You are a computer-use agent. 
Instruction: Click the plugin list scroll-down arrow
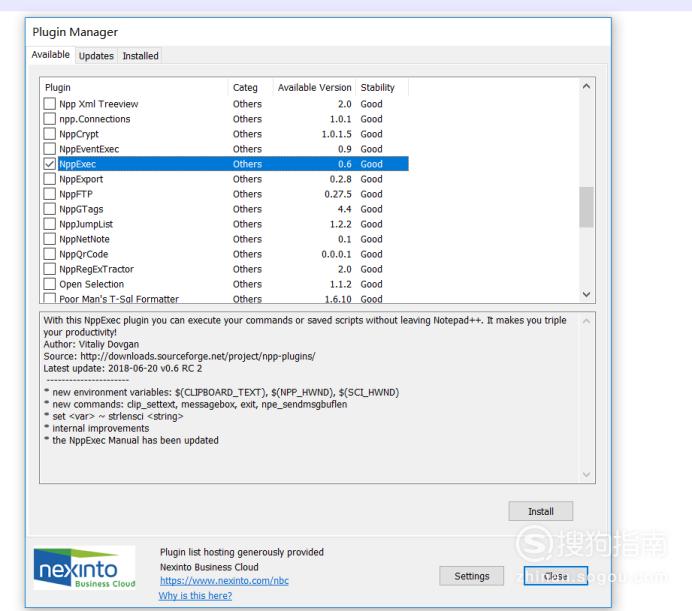pos(586,294)
